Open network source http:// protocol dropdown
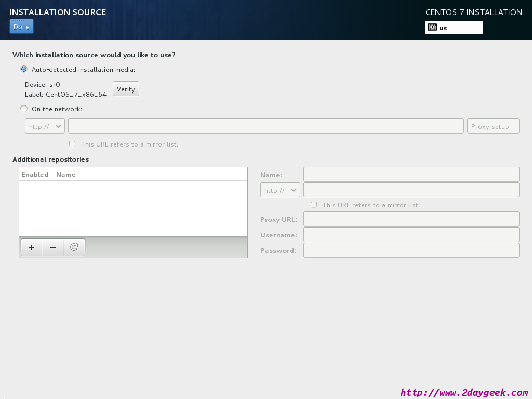Screen dimensions: 532x399 (x=45, y=126)
